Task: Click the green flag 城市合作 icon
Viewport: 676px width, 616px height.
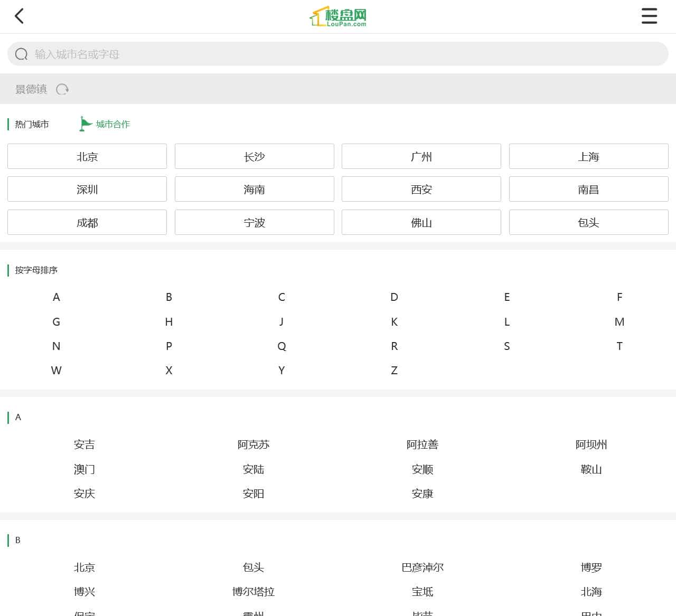Action: coord(85,124)
